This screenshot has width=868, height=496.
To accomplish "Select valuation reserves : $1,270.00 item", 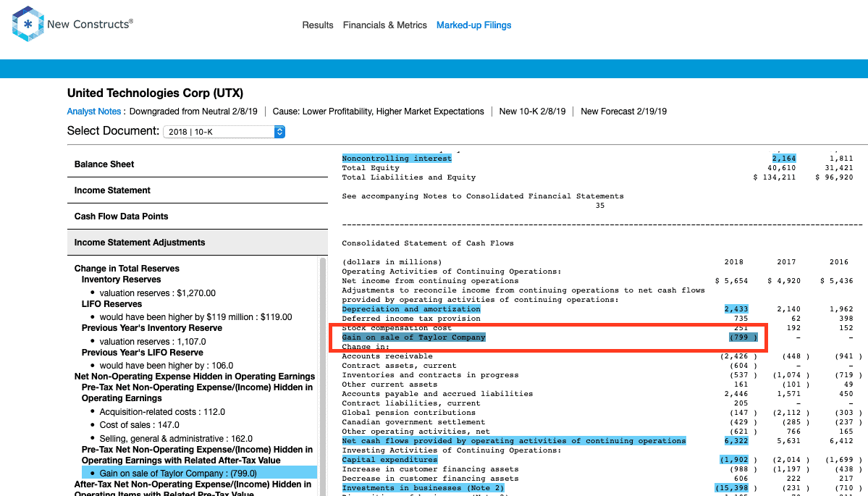I will pos(158,293).
